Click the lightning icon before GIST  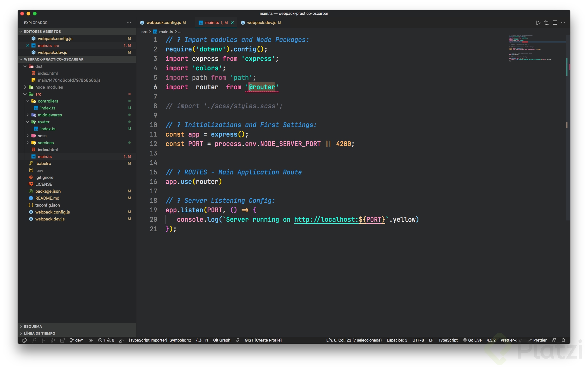(x=237, y=340)
